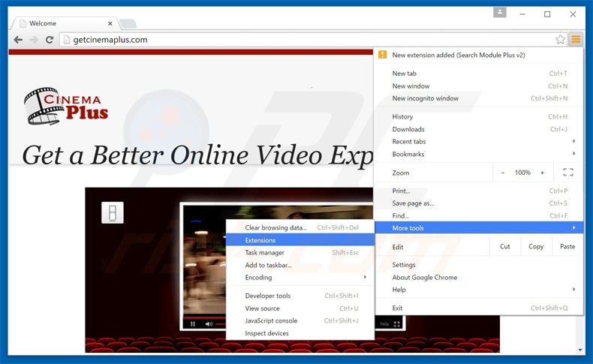Viewport: 593px width, 364px height.
Task: Open Developer tools from submenu
Action: pos(300,296)
